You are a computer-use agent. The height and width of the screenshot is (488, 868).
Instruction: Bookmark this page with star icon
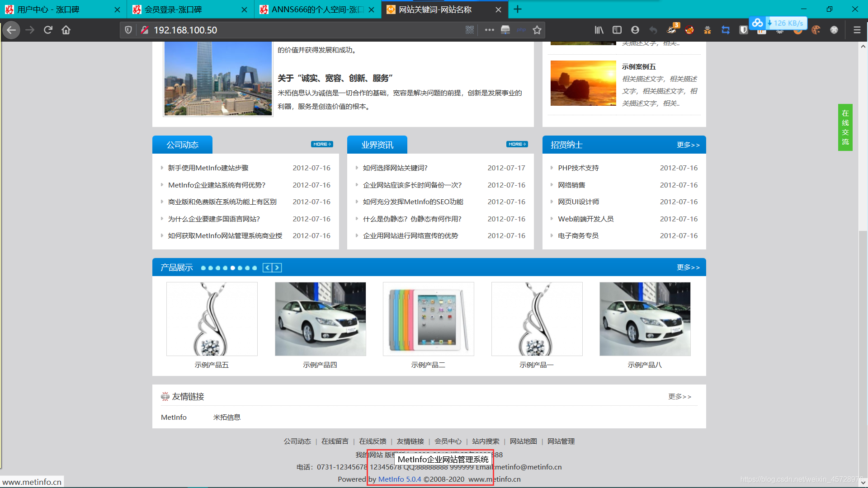537,30
